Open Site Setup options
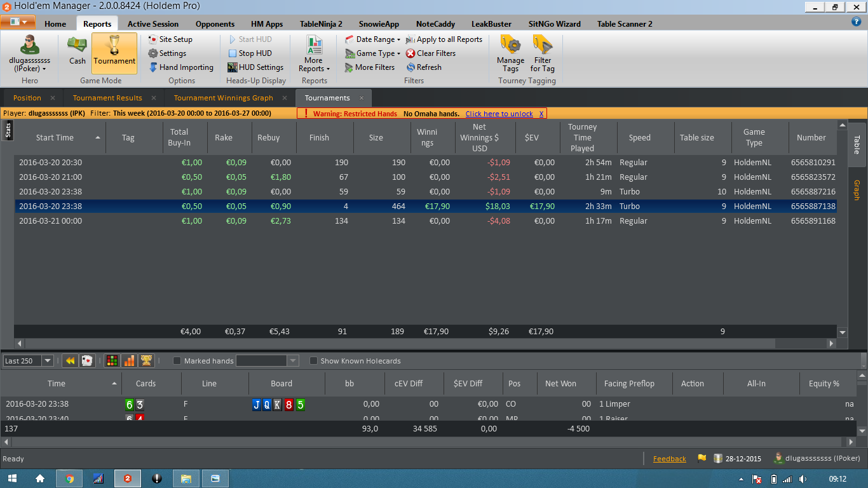Screen dimensions: 868x488 170,39
